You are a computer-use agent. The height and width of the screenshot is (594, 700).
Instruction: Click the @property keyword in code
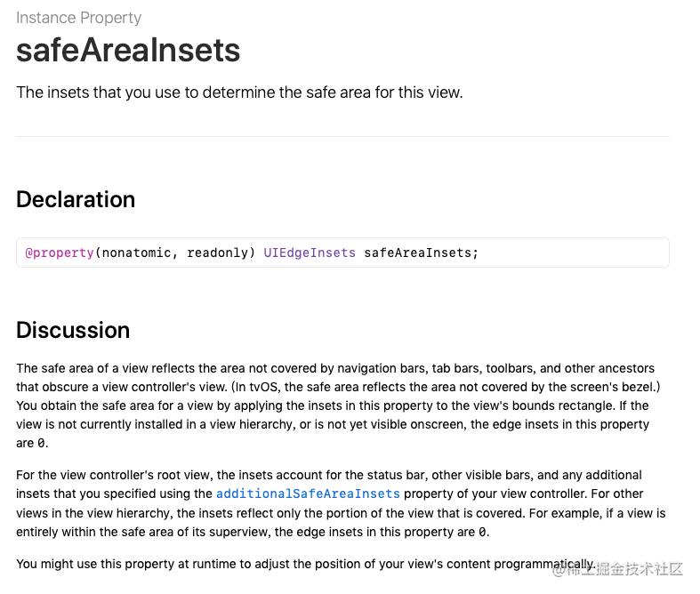point(60,253)
